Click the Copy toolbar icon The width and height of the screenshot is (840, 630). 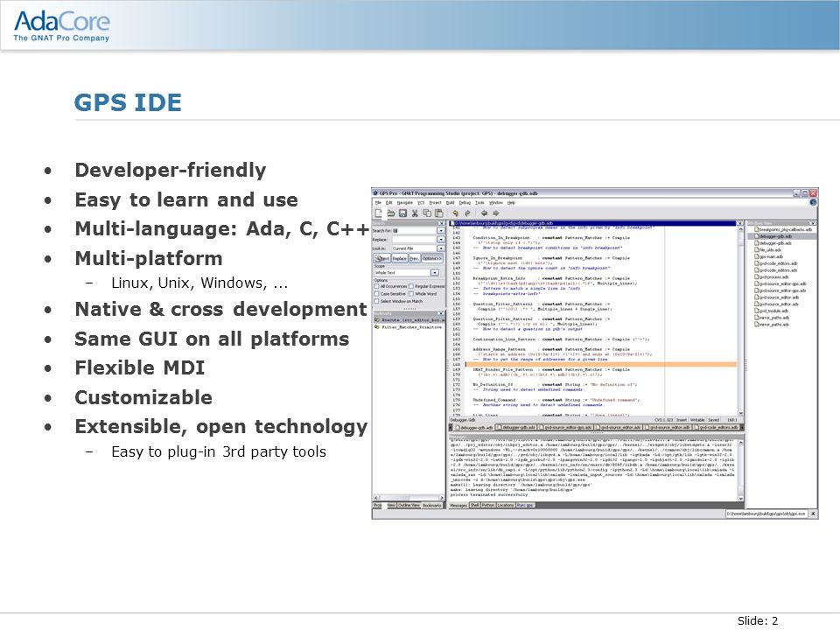tap(427, 213)
